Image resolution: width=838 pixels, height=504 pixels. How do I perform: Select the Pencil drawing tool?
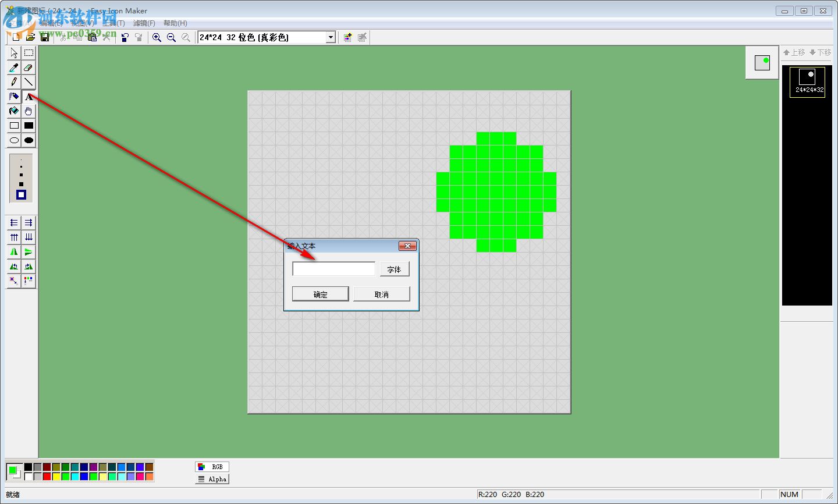[13, 82]
